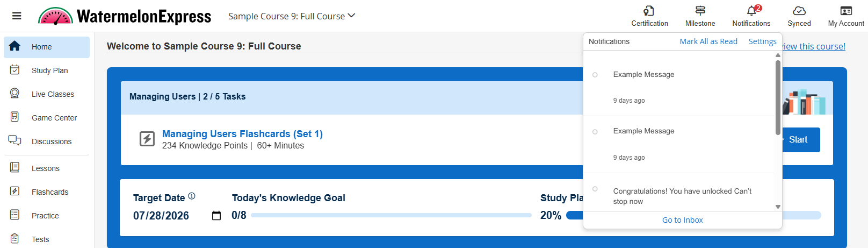Go to Inbox link

[682, 220]
